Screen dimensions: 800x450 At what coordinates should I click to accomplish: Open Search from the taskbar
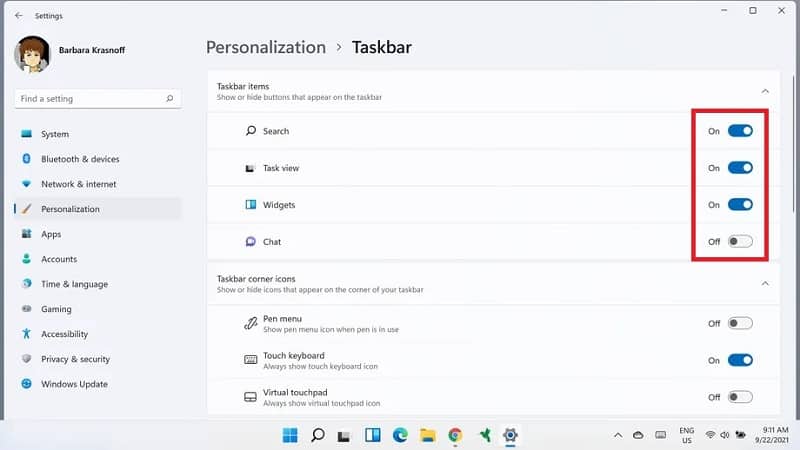coord(317,435)
